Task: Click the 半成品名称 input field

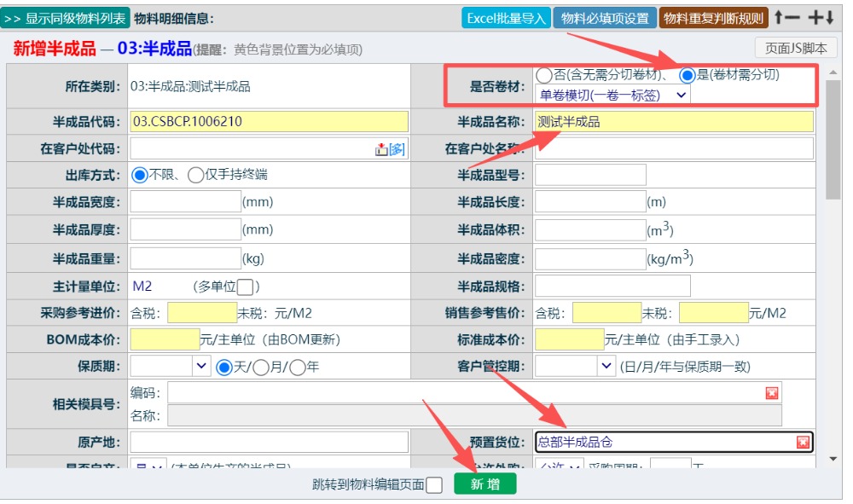Action: (x=673, y=122)
